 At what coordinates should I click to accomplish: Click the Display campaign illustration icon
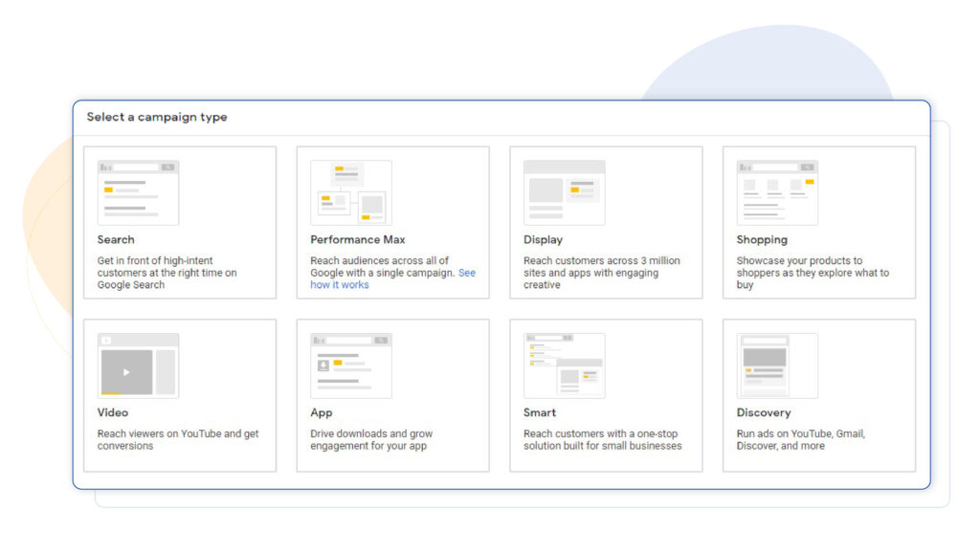565,192
